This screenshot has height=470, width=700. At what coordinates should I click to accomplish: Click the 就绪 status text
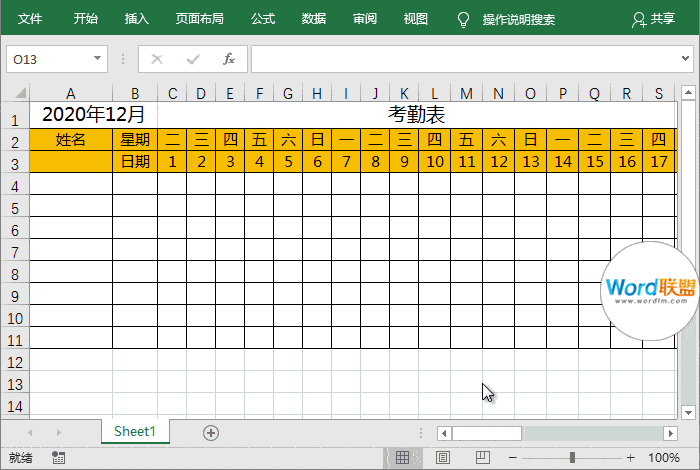pyautogui.click(x=21, y=458)
